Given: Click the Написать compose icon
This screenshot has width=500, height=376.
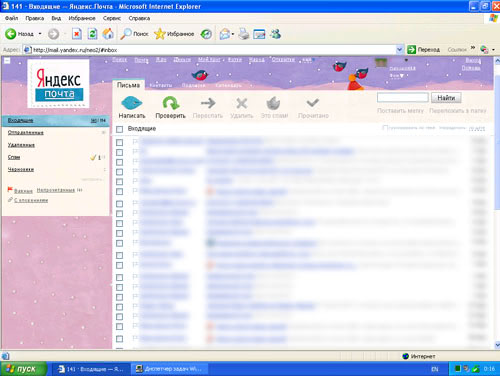Looking at the screenshot, I should click(x=132, y=103).
